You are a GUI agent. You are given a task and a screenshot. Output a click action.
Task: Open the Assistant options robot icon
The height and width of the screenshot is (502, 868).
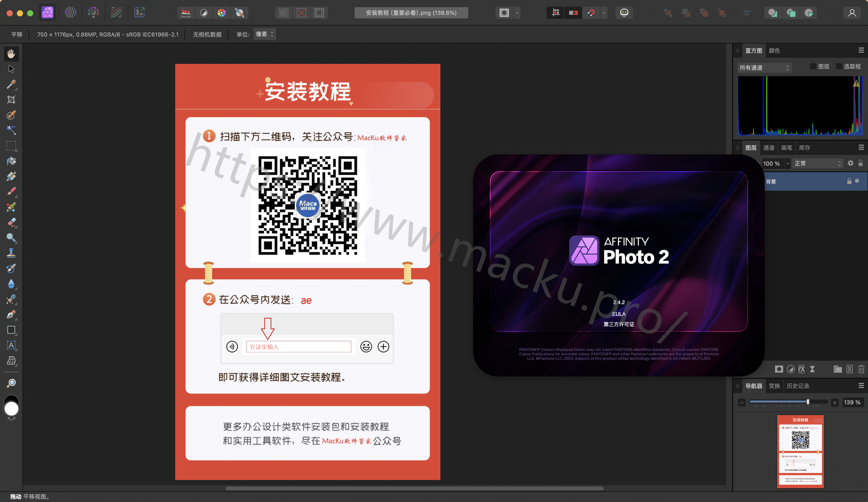click(x=624, y=13)
